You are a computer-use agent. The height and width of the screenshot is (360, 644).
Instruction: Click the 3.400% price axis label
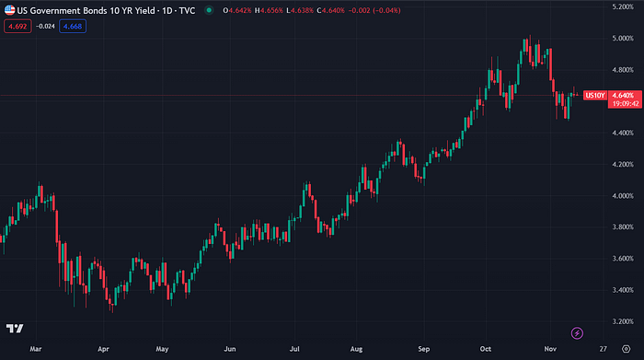click(623, 290)
